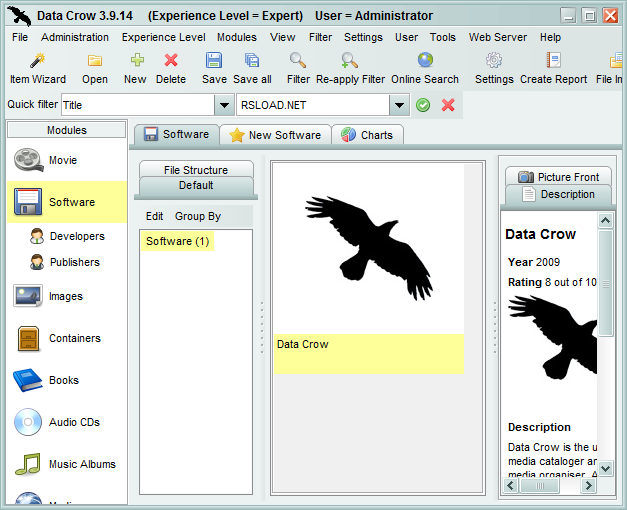Viewport: 627px width, 510px height.
Task: Select the Containers module
Action: (66, 338)
